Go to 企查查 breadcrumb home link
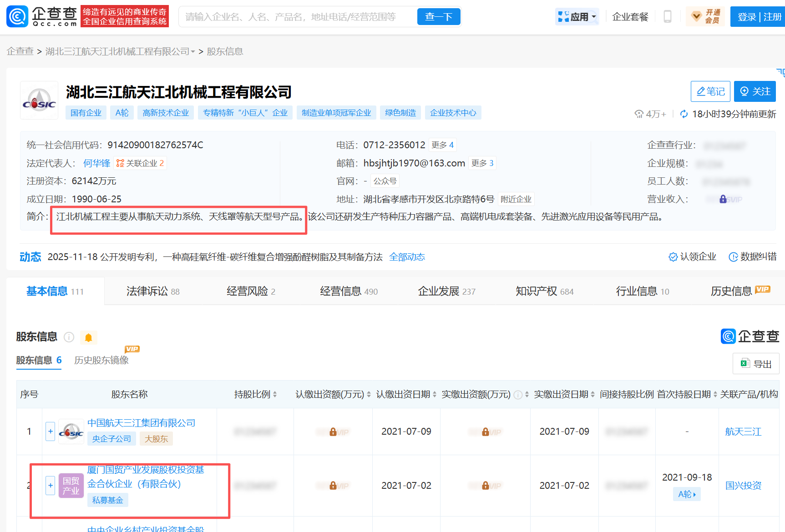Viewport: 785px width, 532px height. 20,51
